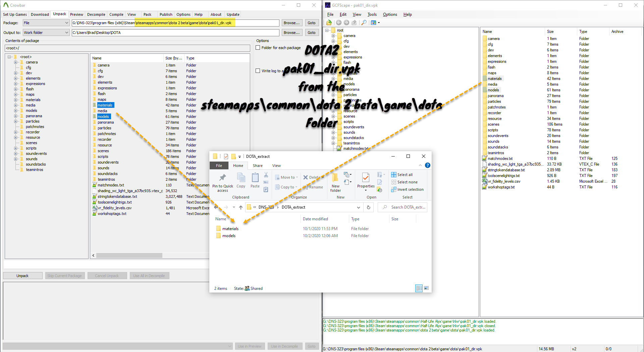This screenshot has width=644, height=352.
Task: Open the Properties dropdown arrow in Explorer ribbon
Action: (x=366, y=190)
